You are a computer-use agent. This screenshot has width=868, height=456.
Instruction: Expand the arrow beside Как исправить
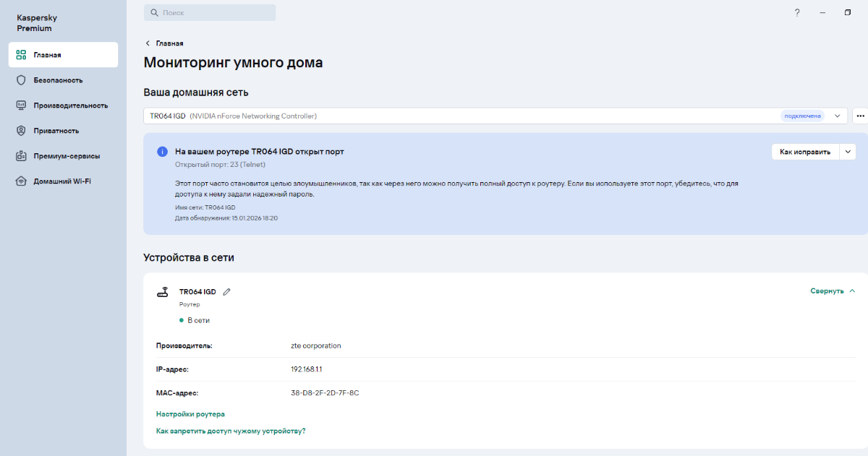coord(847,152)
